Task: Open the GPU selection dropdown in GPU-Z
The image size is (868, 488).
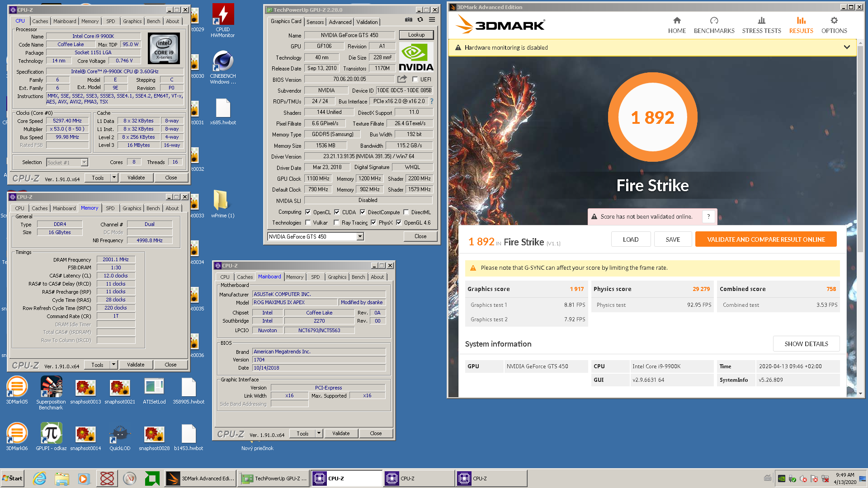Action: point(360,236)
